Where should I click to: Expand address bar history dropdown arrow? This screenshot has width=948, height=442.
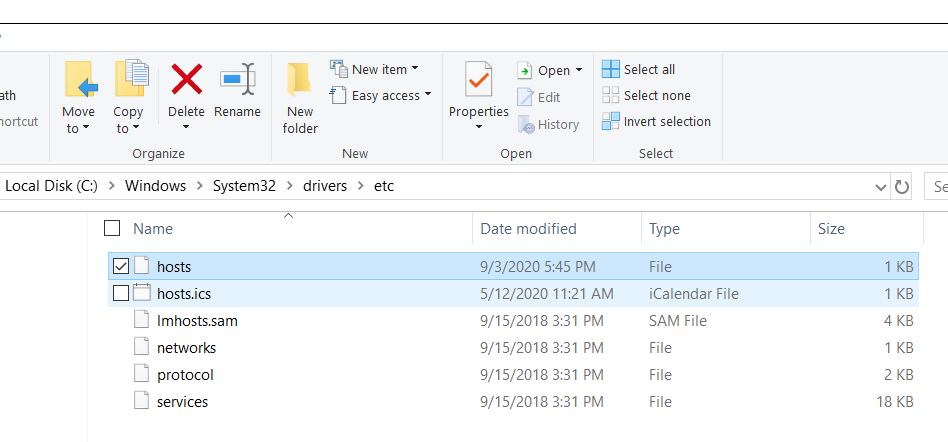click(x=880, y=187)
